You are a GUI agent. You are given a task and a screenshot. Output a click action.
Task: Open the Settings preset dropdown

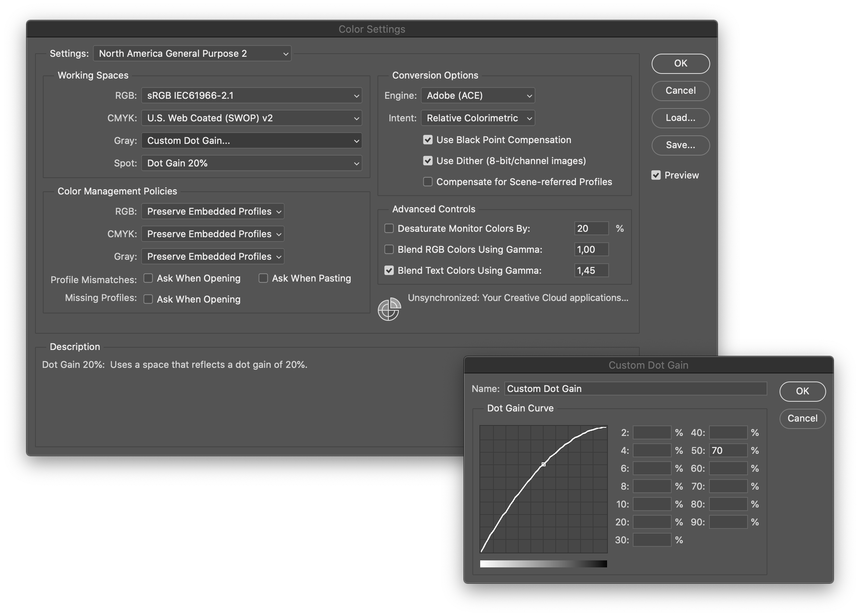(x=192, y=53)
